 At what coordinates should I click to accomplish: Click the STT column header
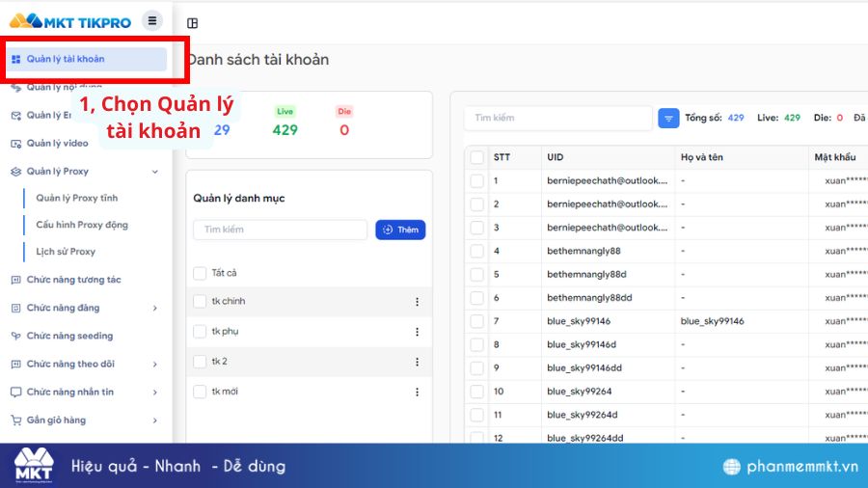tap(502, 157)
